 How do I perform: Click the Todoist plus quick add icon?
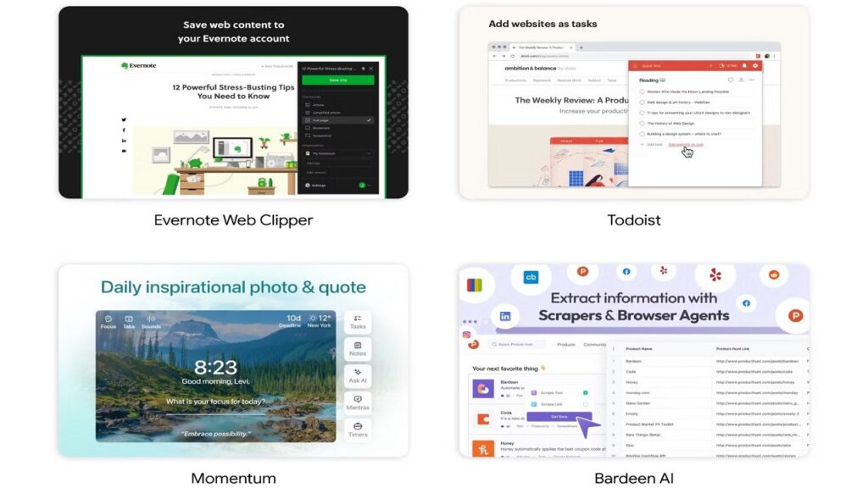[711, 66]
